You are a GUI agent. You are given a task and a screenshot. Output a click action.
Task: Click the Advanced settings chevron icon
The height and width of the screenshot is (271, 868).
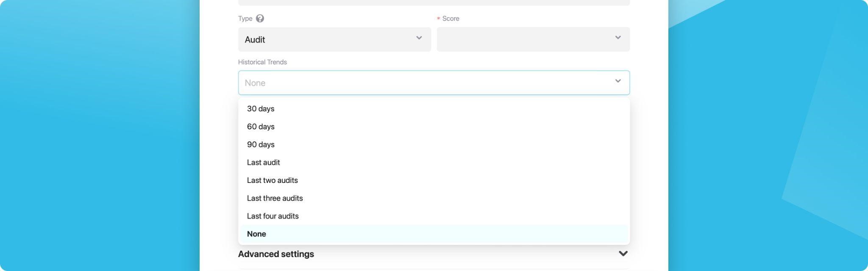point(623,254)
